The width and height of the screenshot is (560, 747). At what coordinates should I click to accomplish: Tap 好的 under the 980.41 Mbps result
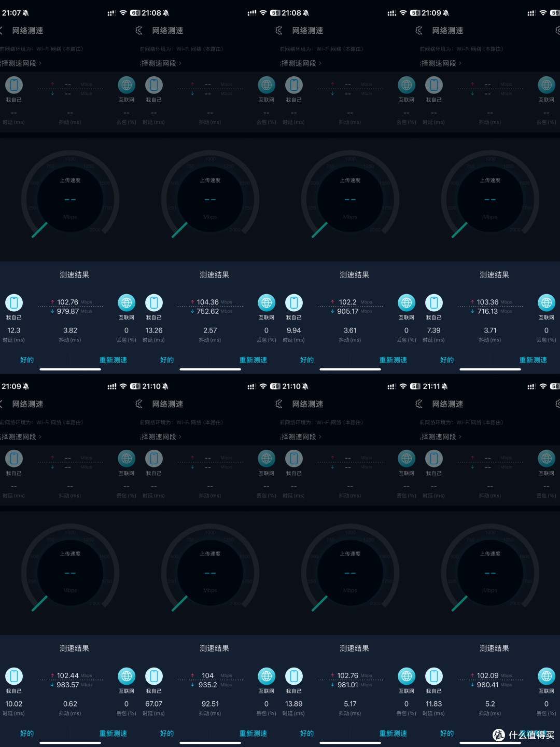447,734
